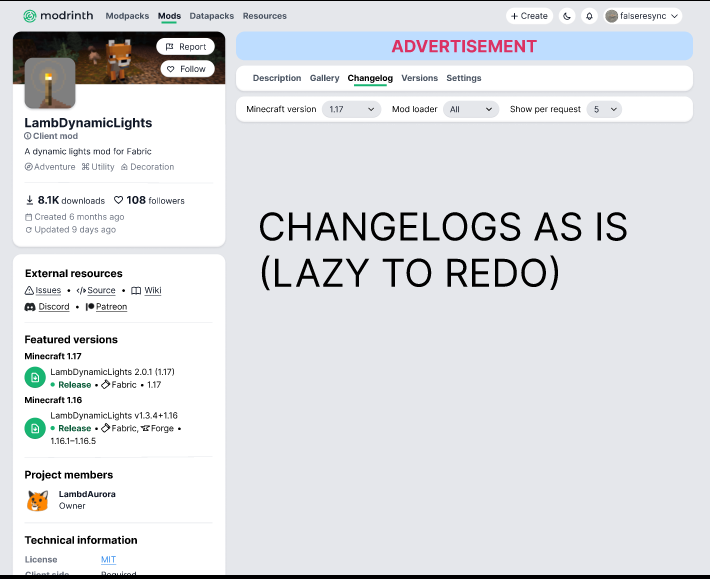Open LambDynamicLights 2.0.1 (1.17) version
This screenshot has height=579, width=710.
(112, 372)
